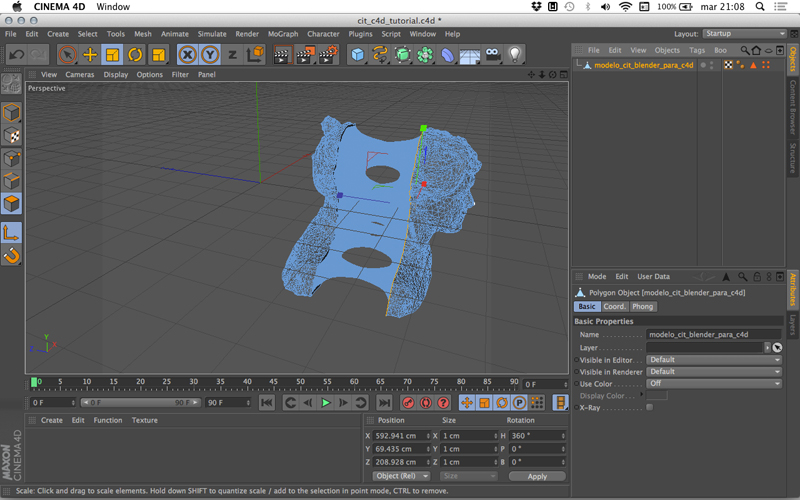Screen dimensions: 800x500
Task: Render active view with clapperboard icon
Action: pyautogui.click(x=282, y=55)
